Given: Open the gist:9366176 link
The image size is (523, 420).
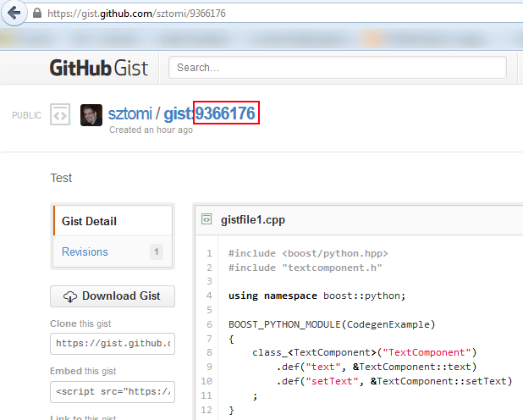Looking at the screenshot, I should [209, 113].
